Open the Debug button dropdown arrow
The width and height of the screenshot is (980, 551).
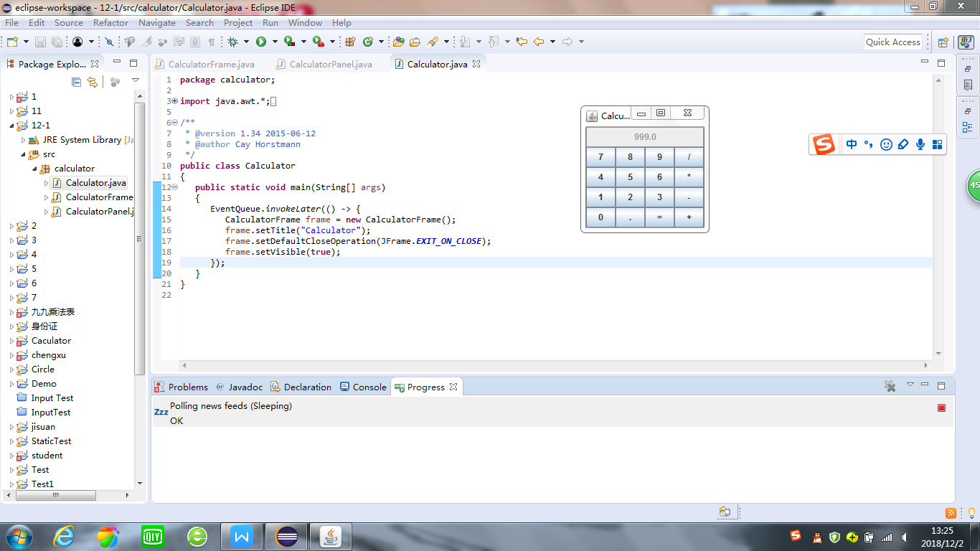[x=246, y=42]
